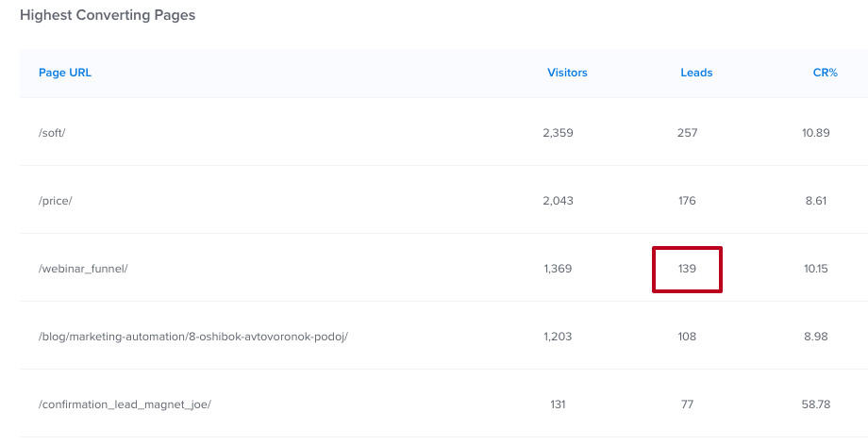Click the 176 leads value for /price/
Viewport: 868px width, 445px height.
coord(687,201)
